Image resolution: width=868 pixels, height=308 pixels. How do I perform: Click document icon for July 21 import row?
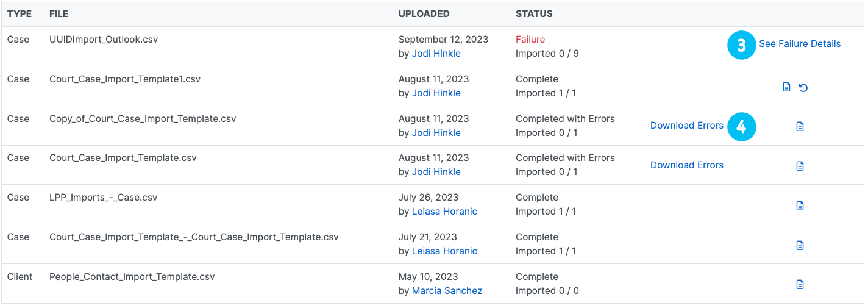tap(800, 245)
